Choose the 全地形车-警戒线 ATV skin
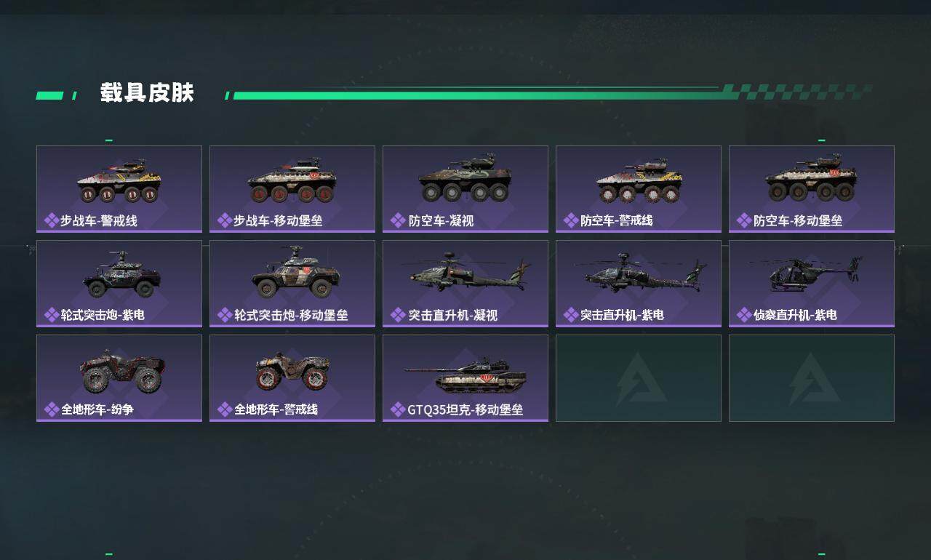931x560 pixels. (x=292, y=378)
